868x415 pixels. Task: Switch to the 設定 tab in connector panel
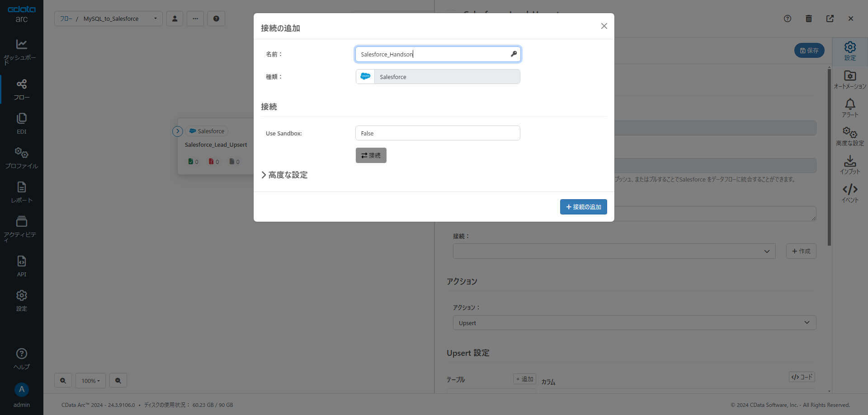[x=850, y=51]
